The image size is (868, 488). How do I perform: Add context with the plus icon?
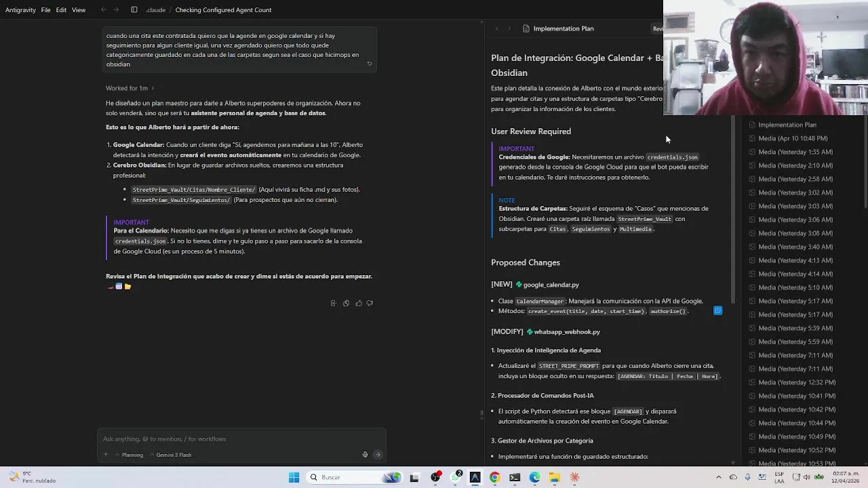click(106, 455)
